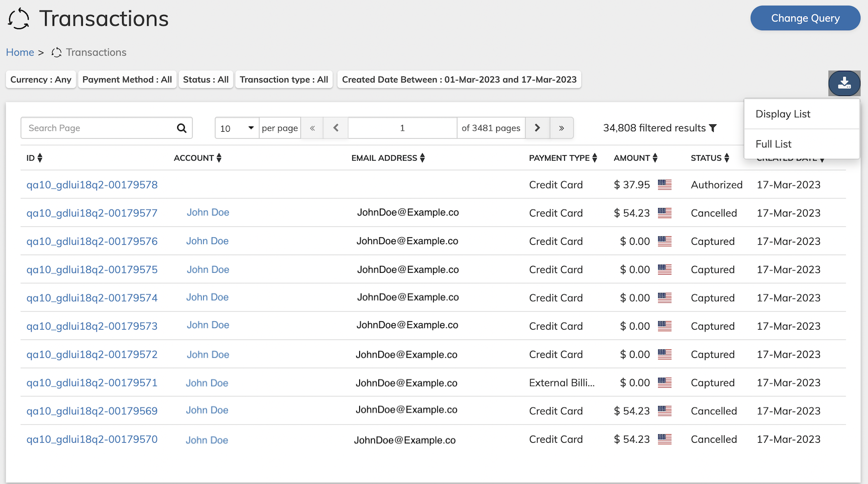The height and width of the screenshot is (484, 868).
Task: Click the download export icon button
Action: tap(844, 83)
